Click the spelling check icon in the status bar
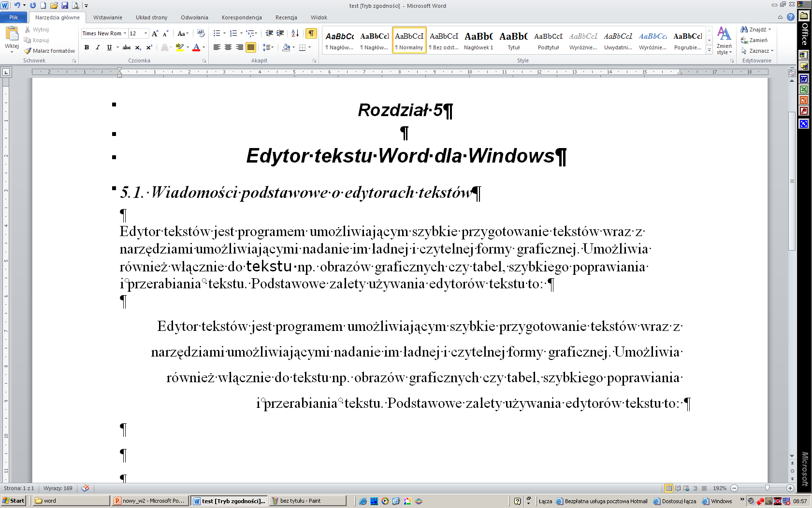The height and width of the screenshot is (508, 812). (x=85, y=488)
